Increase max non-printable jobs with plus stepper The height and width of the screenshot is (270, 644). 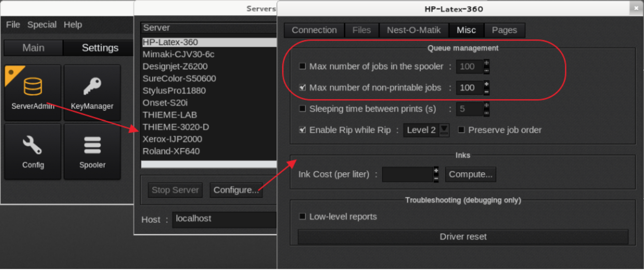(486, 84)
